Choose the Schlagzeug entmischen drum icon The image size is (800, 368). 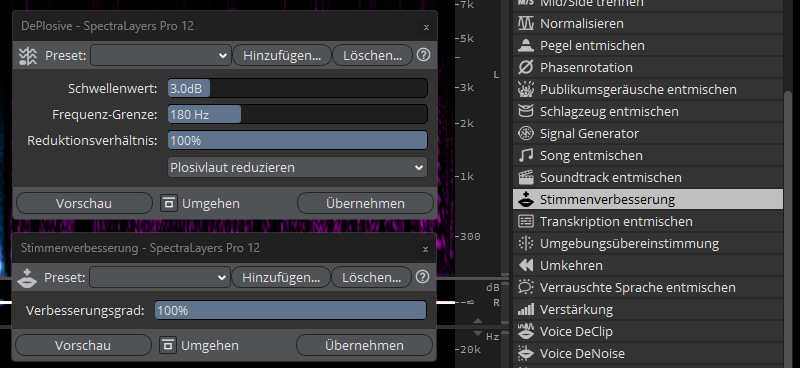pyautogui.click(x=526, y=111)
